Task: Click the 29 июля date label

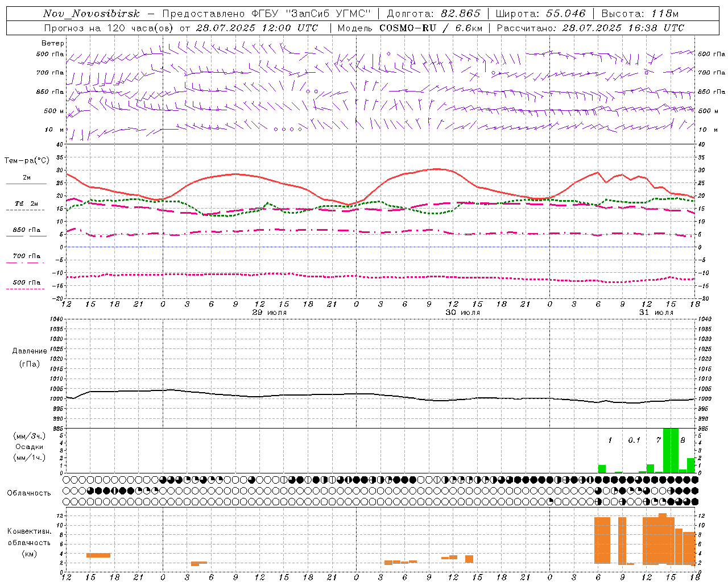Action: [x=270, y=313]
